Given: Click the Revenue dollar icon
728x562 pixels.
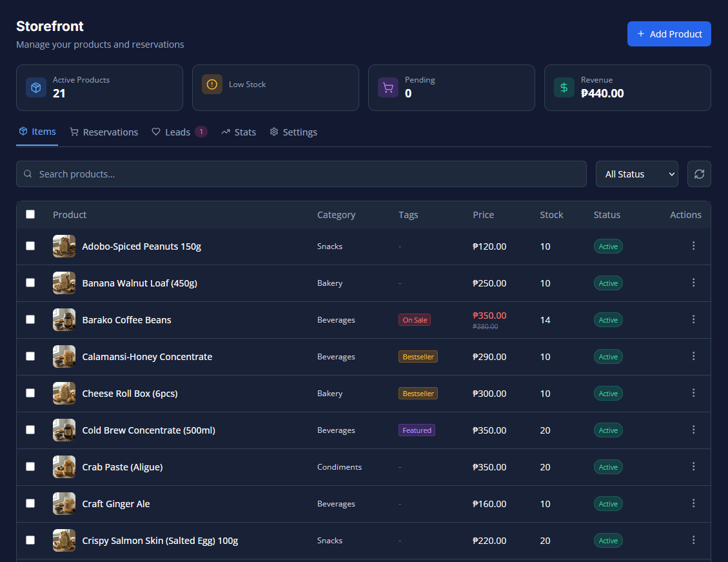Looking at the screenshot, I should click(x=564, y=88).
